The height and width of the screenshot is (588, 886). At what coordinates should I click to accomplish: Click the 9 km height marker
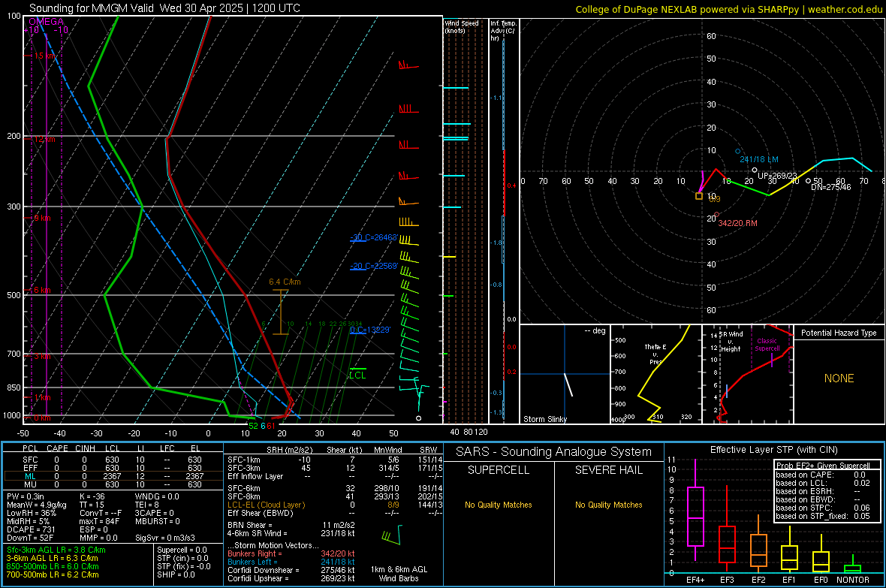click(43, 218)
